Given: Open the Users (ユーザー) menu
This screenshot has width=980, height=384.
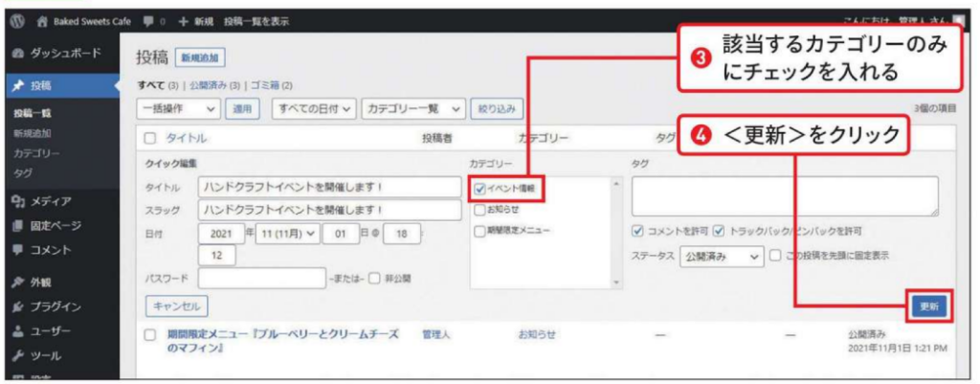Looking at the screenshot, I should pos(53,331).
